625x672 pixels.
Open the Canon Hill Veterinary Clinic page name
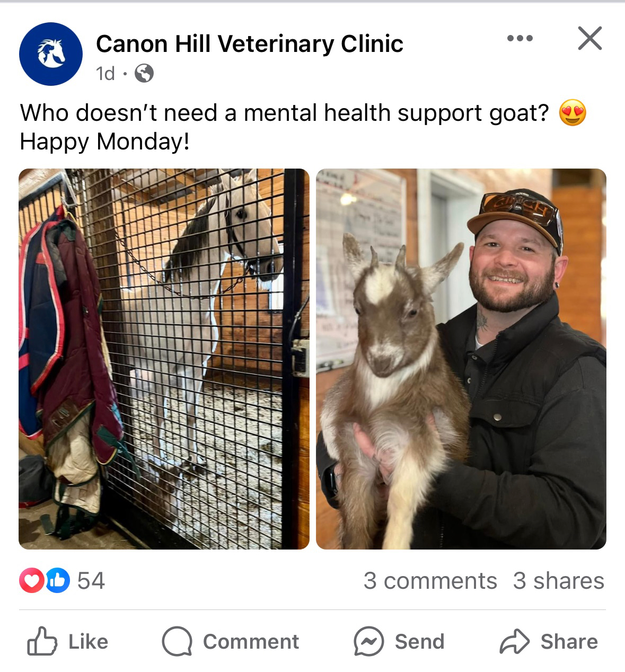tap(250, 43)
